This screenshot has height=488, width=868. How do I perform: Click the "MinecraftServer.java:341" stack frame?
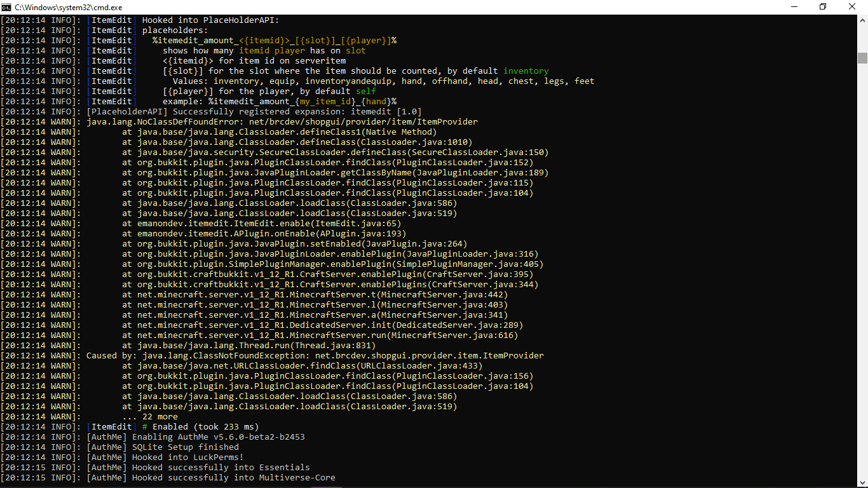[315, 315]
